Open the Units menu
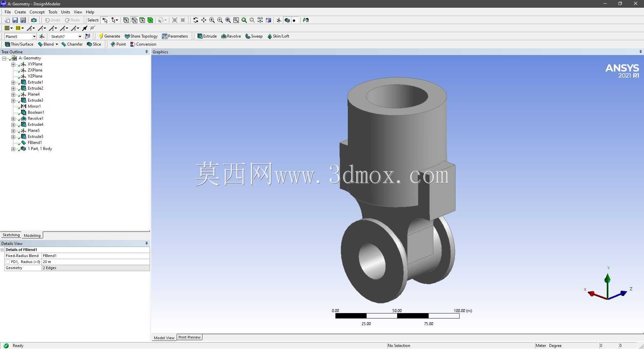Image resolution: width=644 pixels, height=349 pixels. tap(65, 12)
